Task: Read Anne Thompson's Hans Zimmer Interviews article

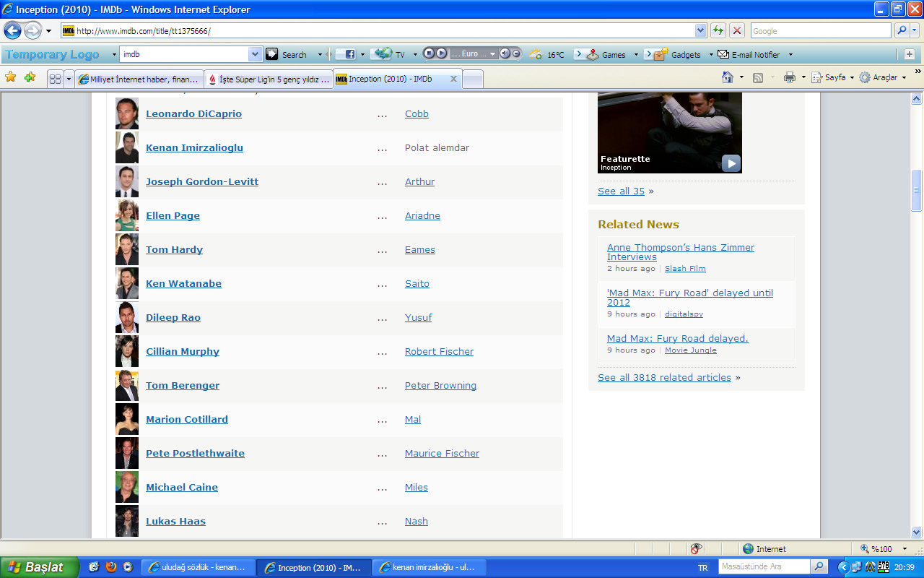Action: (681, 252)
